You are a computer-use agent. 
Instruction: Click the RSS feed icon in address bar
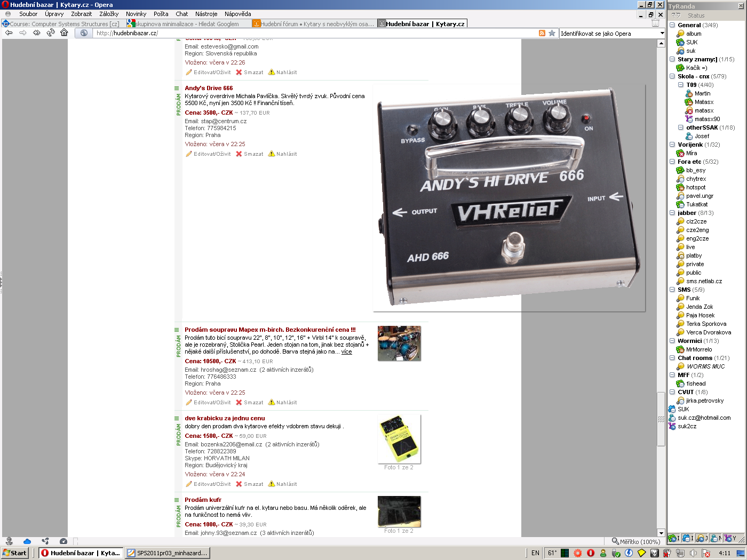pos(542,33)
